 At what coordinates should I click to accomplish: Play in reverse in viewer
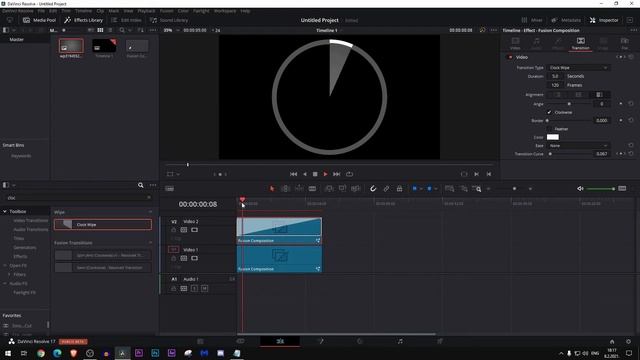[304, 174]
